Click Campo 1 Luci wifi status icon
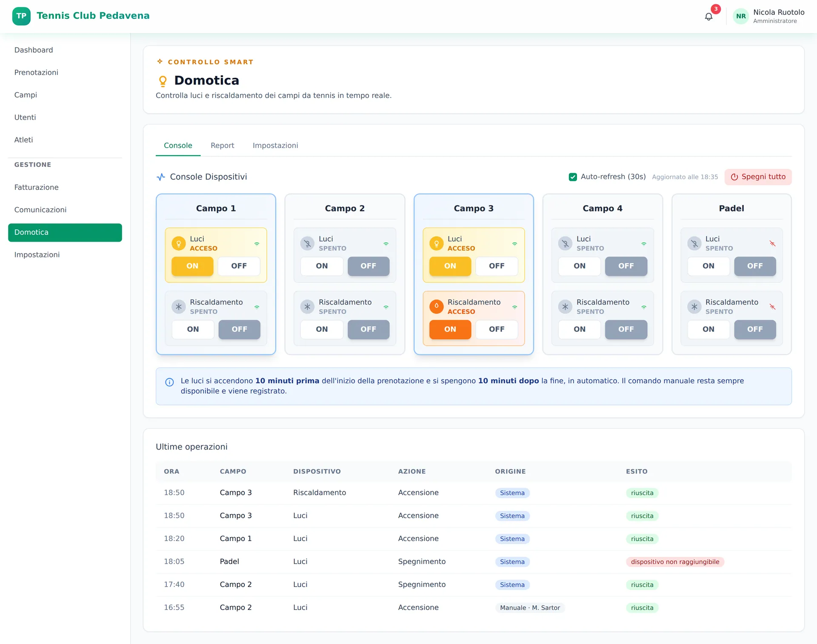This screenshot has width=817, height=644. 257,244
